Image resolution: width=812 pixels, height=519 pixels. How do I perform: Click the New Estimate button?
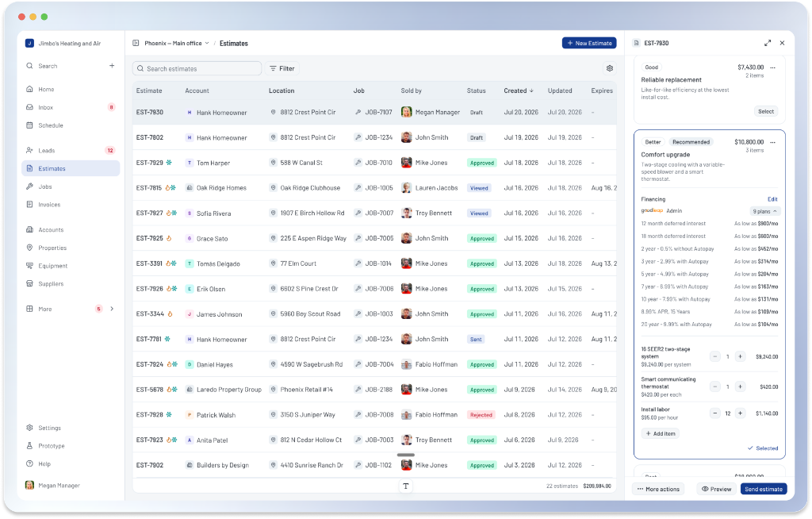[x=589, y=43]
